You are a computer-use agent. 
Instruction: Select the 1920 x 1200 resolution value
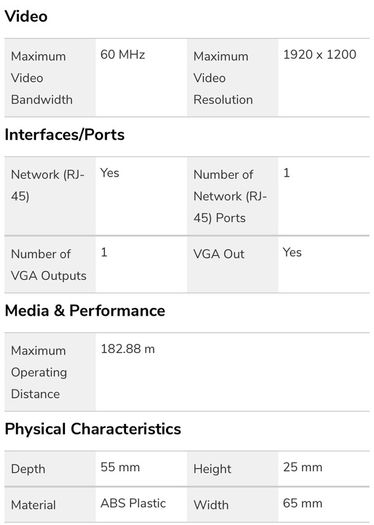click(320, 55)
